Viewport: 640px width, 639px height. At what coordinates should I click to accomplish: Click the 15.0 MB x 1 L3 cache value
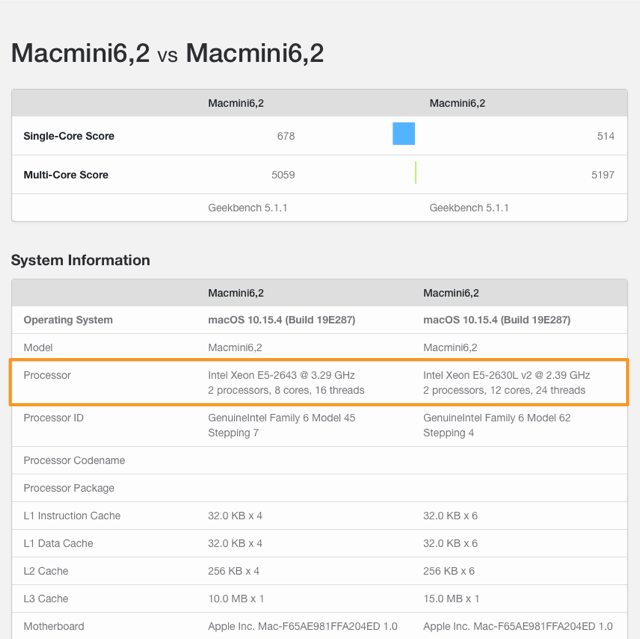pos(451,599)
